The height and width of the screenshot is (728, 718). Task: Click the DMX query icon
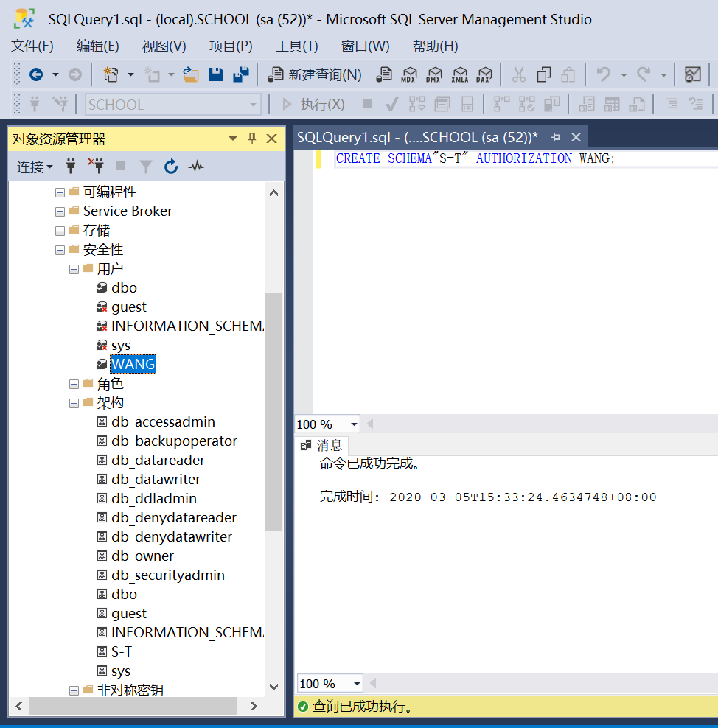point(433,74)
